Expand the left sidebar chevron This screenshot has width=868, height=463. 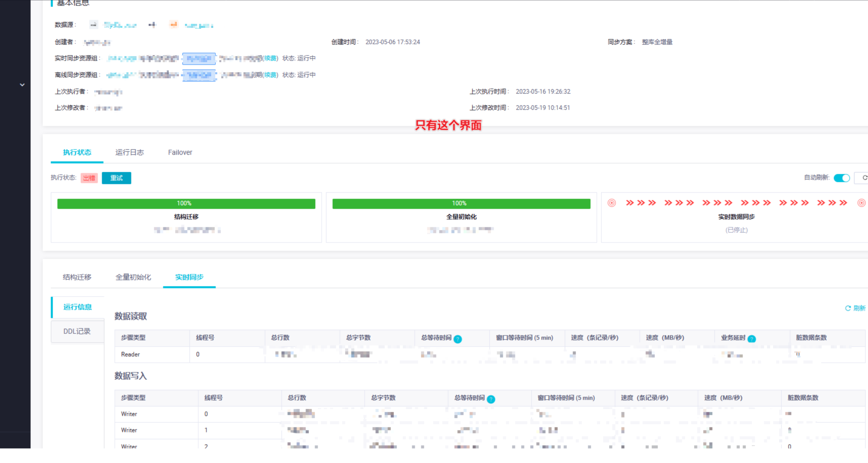22,85
